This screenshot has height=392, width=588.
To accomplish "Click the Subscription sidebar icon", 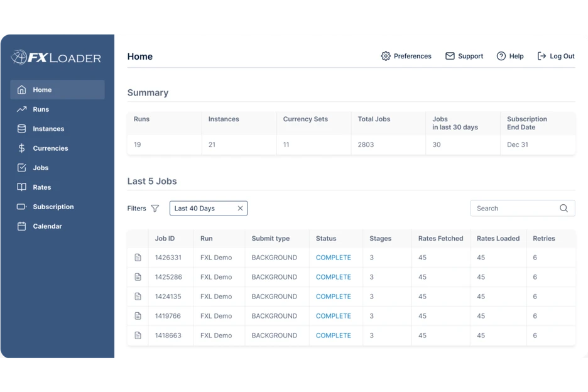I will pos(22,206).
